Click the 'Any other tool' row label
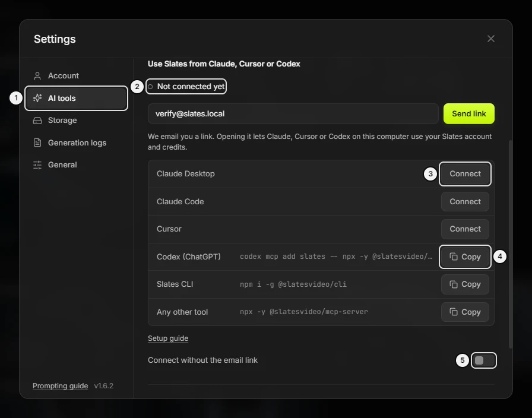532x418 pixels. coord(182,312)
